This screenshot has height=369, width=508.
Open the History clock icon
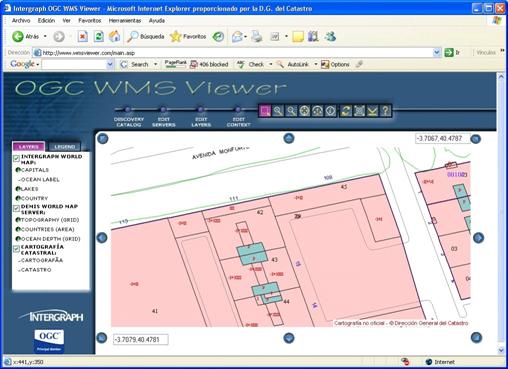pyautogui.click(x=218, y=36)
